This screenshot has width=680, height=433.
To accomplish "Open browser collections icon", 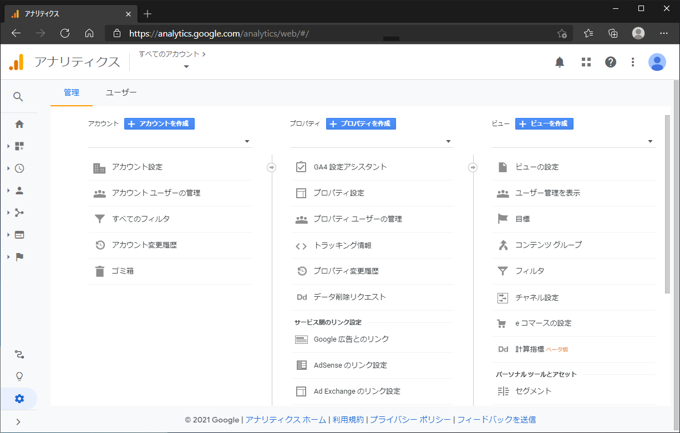I will tap(613, 33).
